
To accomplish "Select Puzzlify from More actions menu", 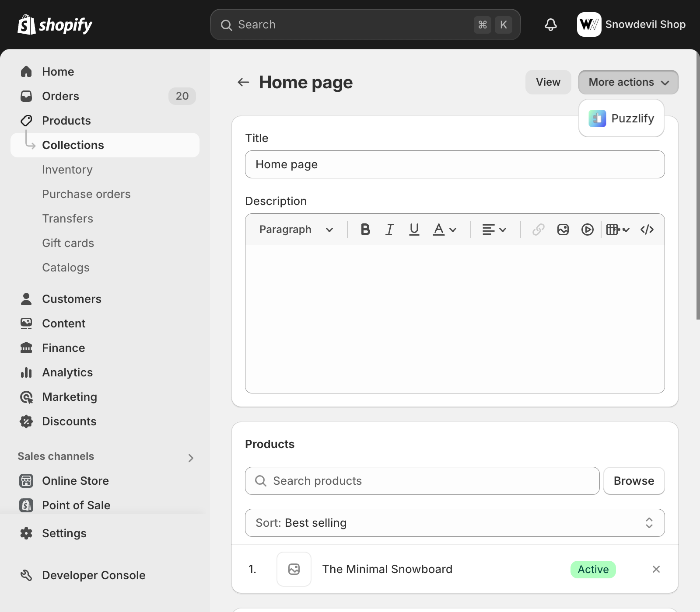I will (x=621, y=118).
